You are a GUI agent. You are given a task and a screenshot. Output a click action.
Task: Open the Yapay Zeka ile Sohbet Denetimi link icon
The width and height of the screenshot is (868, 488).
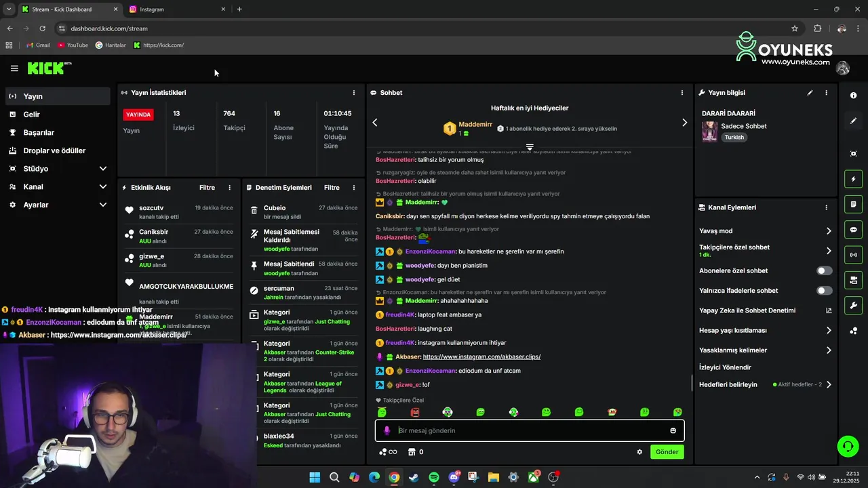(x=829, y=310)
